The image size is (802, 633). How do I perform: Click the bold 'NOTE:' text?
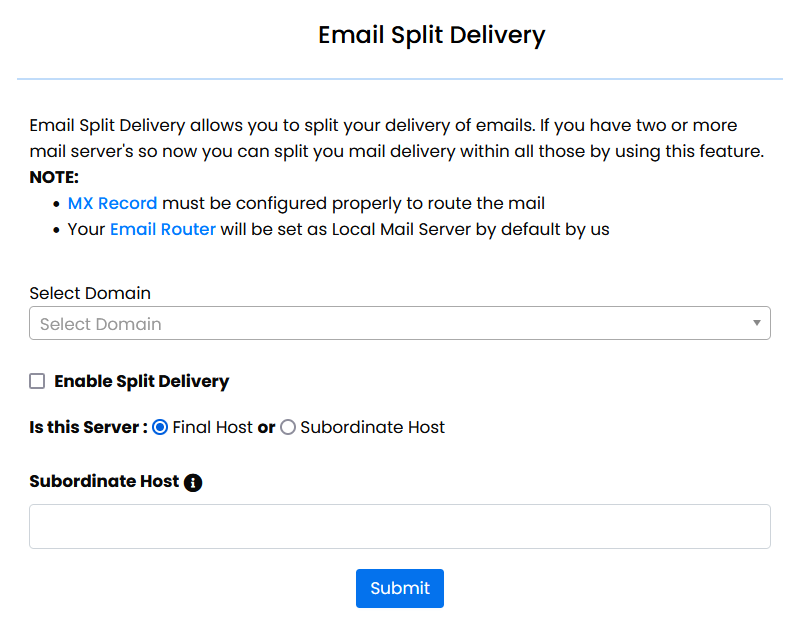pyautogui.click(x=54, y=178)
